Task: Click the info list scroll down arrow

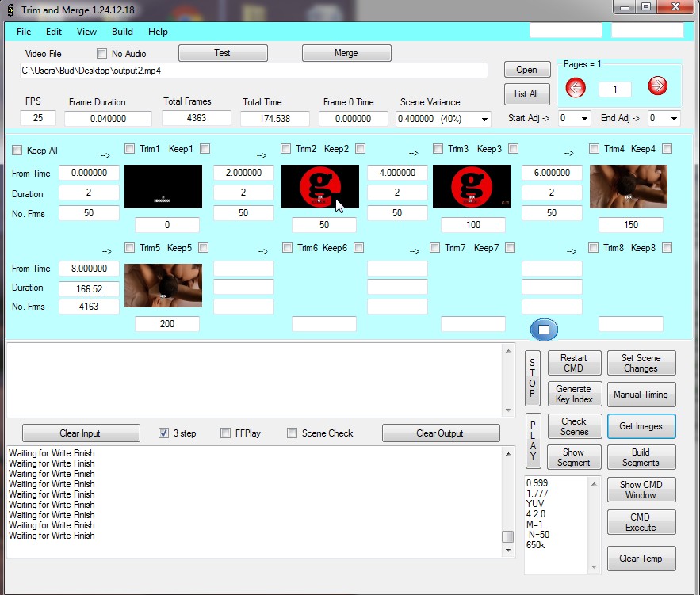Action: [x=594, y=567]
